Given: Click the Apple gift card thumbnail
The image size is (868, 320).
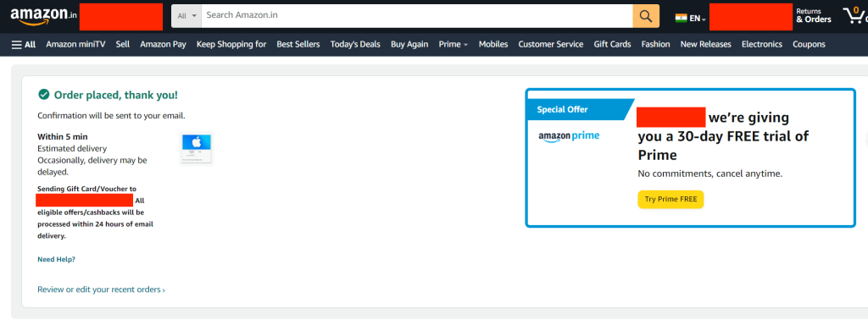Looking at the screenshot, I should click(197, 148).
